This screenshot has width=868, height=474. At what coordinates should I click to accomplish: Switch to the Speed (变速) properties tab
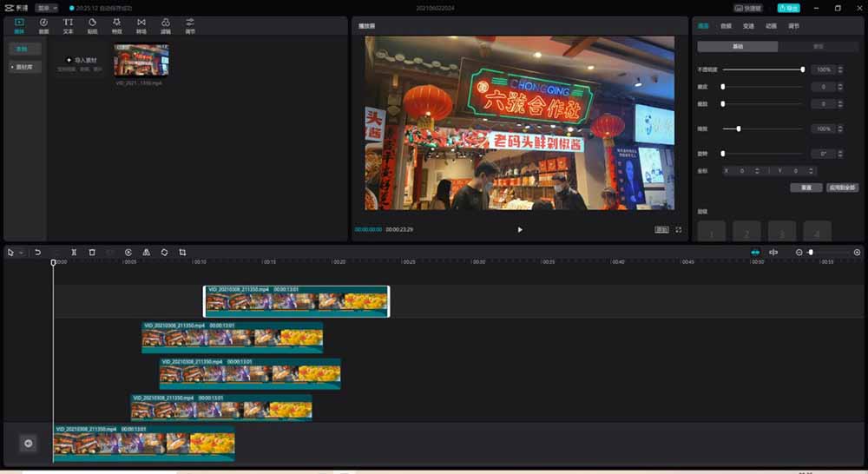point(748,26)
